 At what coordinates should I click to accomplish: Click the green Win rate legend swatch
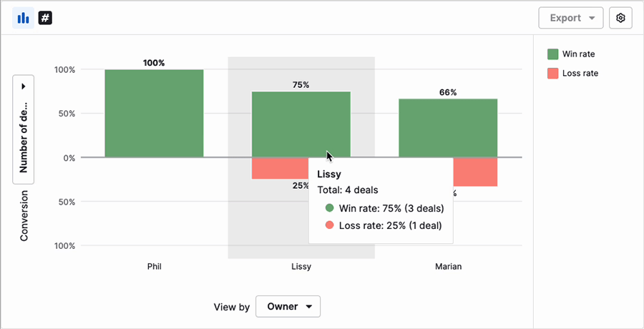(x=553, y=54)
